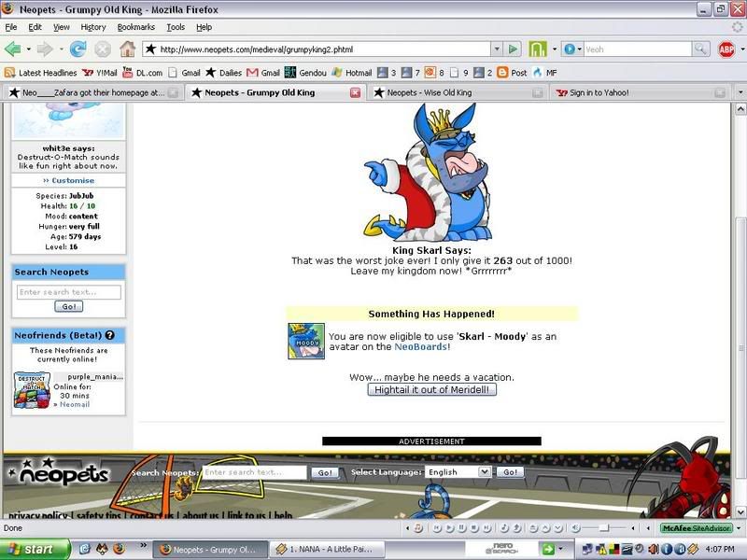Image resolution: width=747 pixels, height=560 pixels.
Task: Click the Stop loading icon
Action: point(103,49)
